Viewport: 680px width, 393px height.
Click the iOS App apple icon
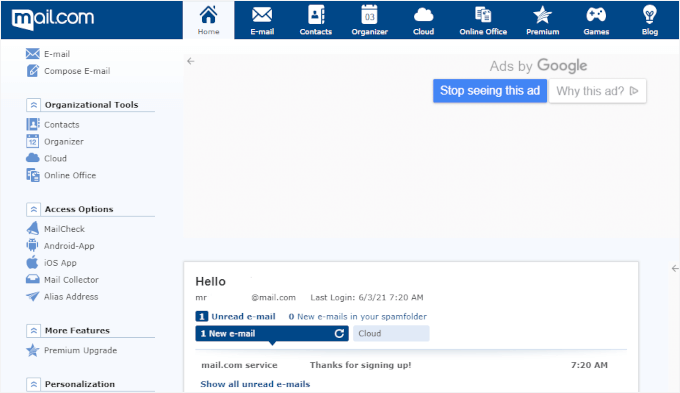point(33,262)
